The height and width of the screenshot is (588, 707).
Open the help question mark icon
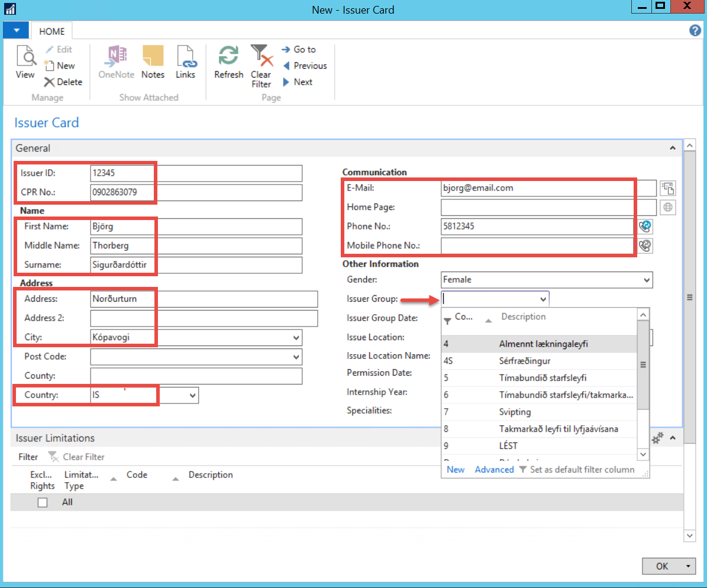(x=695, y=31)
